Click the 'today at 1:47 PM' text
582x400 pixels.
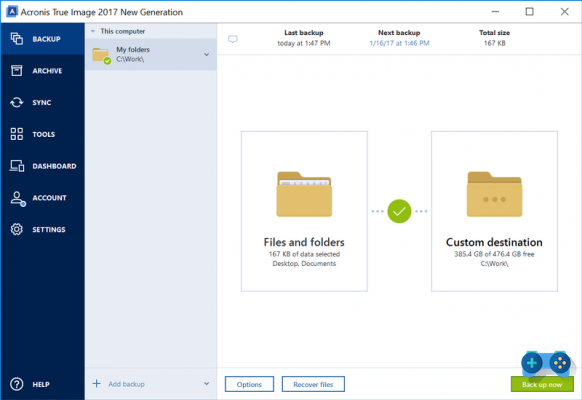pyautogui.click(x=304, y=43)
